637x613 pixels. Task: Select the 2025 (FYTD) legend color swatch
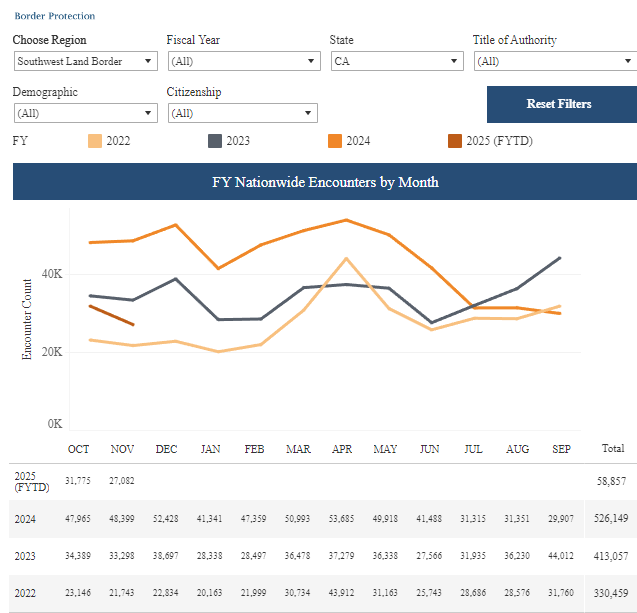click(455, 141)
